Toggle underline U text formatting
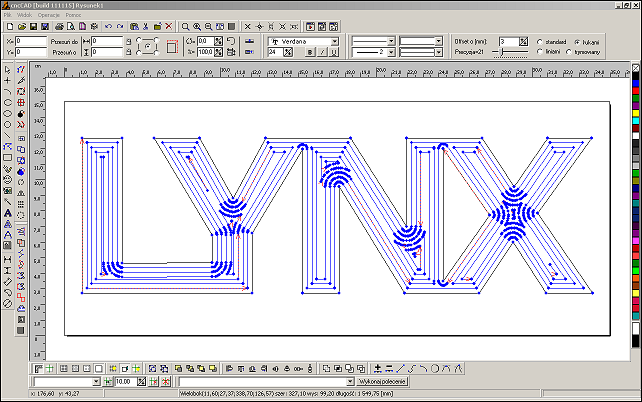The width and height of the screenshot is (642, 402). click(x=334, y=52)
